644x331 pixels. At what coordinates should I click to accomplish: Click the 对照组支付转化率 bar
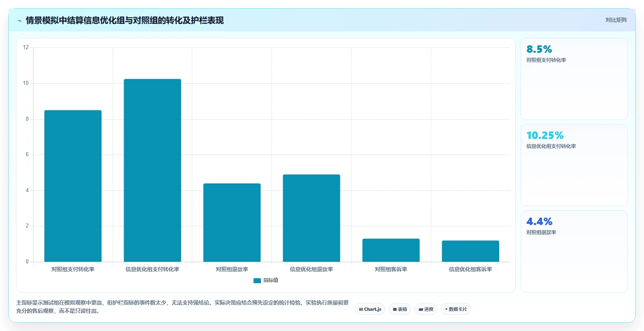[x=73, y=186]
